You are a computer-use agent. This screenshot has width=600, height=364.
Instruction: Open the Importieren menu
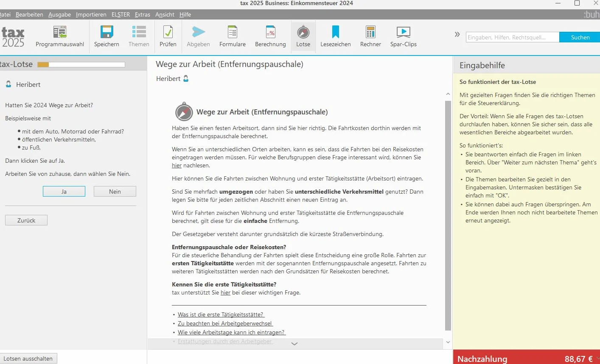(91, 14)
